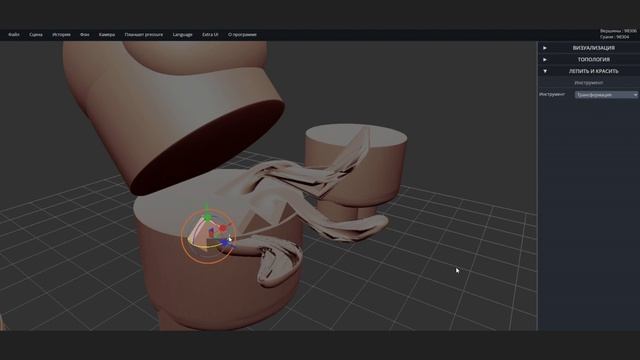
Task: Open the О программе menu
Action: 242,35
